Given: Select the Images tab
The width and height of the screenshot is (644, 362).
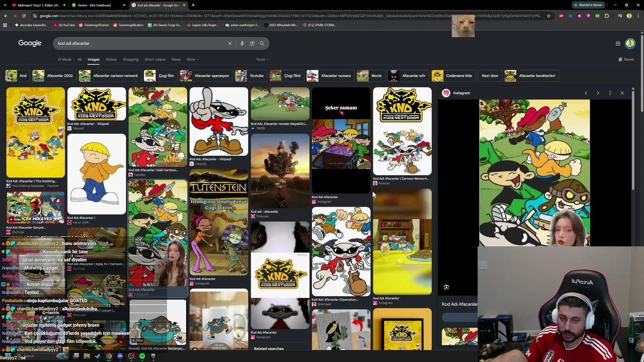Looking at the screenshot, I should point(94,59).
